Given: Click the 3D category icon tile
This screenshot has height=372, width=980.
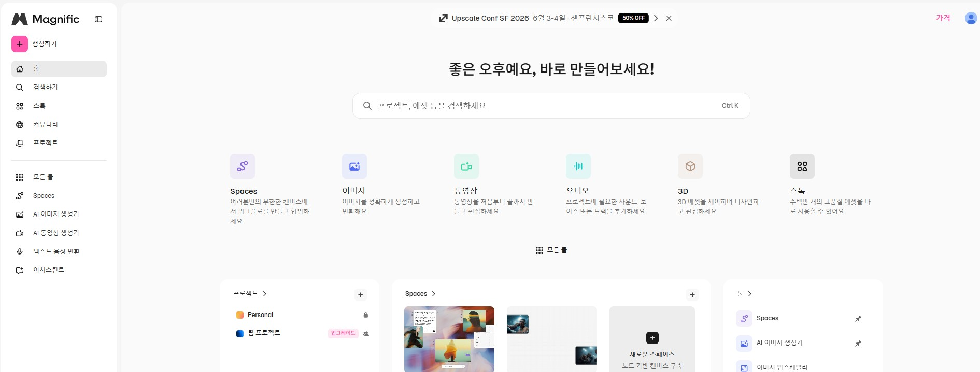Looking at the screenshot, I should (x=690, y=166).
